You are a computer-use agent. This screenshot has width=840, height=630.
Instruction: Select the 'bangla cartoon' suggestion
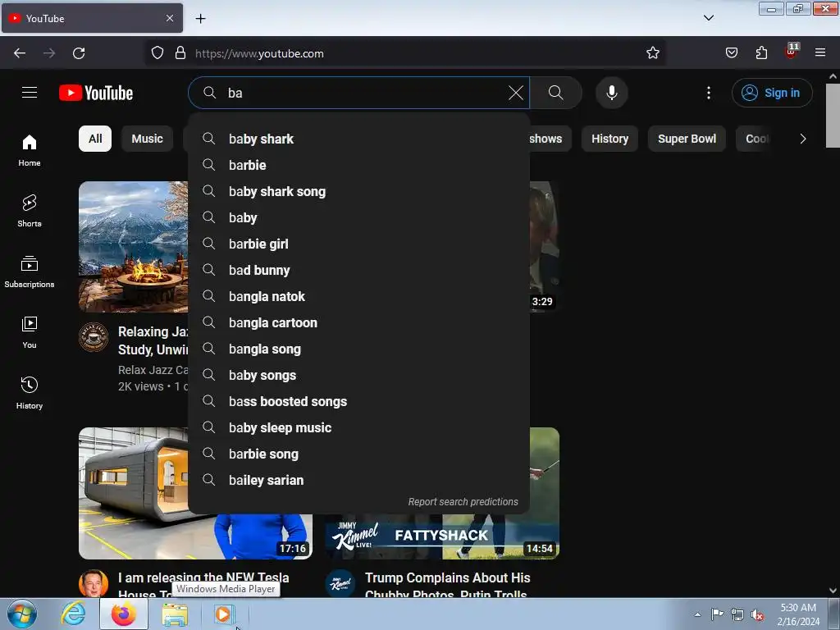click(359, 322)
